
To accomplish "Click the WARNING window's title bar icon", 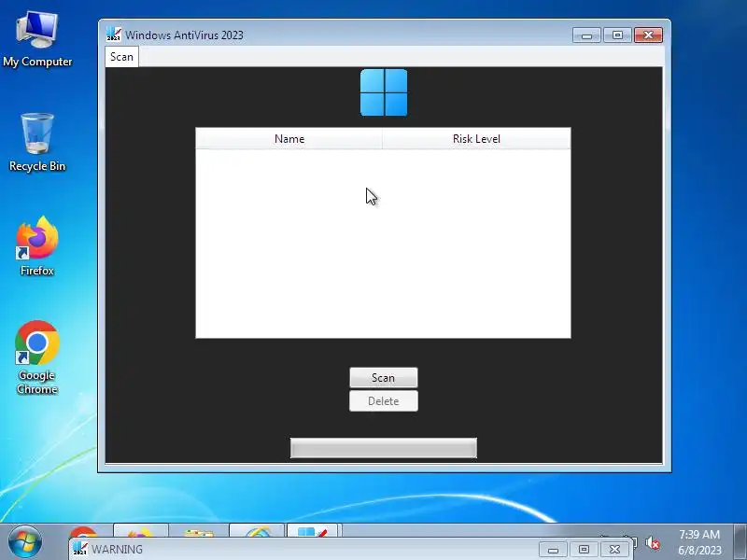I will (80, 549).
